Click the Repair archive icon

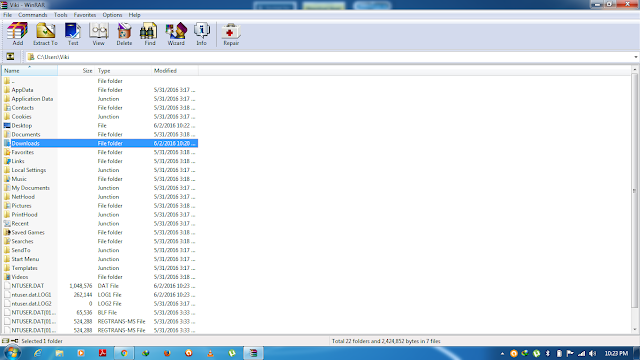coord(231,34)
